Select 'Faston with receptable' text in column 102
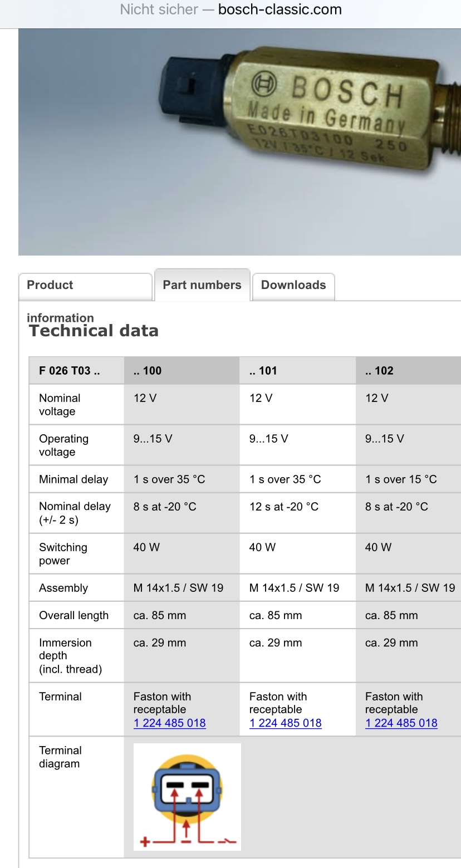The height and width of the screenshot is (868, 461). coord(394,703)
